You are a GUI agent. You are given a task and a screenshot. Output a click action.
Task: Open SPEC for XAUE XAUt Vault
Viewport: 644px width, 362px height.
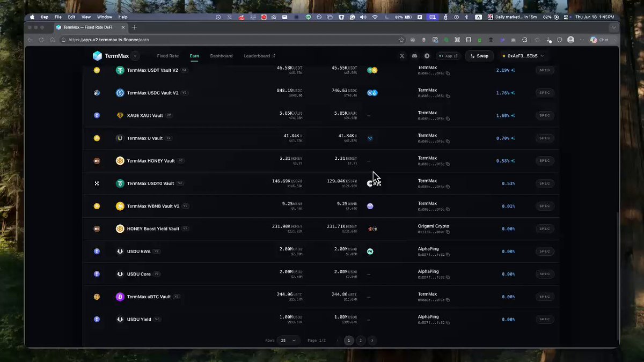point(545,115)
